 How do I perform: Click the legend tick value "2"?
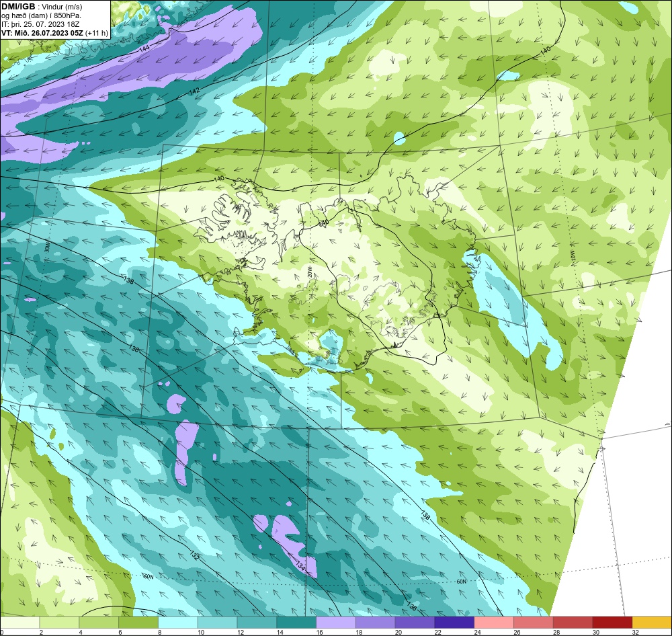[x=42, y=632]
